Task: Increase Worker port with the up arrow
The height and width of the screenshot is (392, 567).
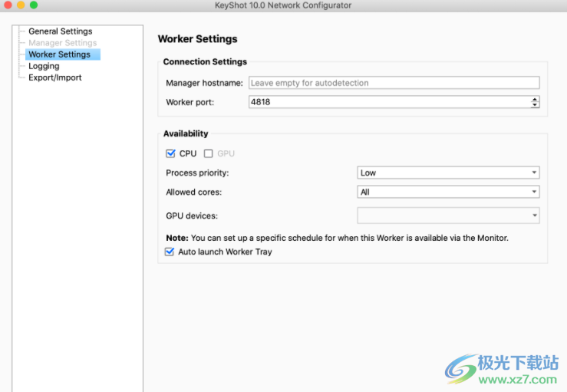Action: (x=535, y=99)
